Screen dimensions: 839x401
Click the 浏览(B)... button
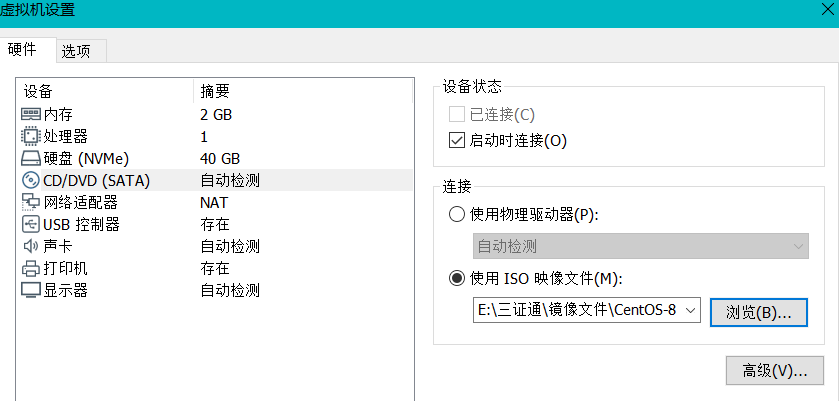(759, 312)
